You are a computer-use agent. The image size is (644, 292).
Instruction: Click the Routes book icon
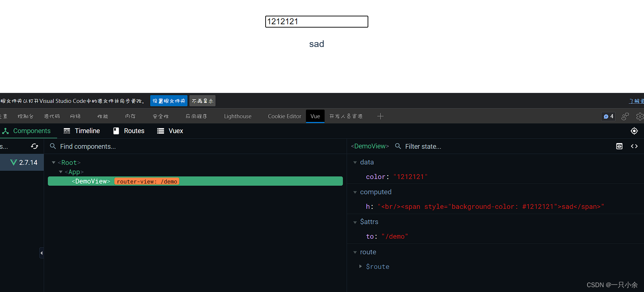(x=116, y=131)
